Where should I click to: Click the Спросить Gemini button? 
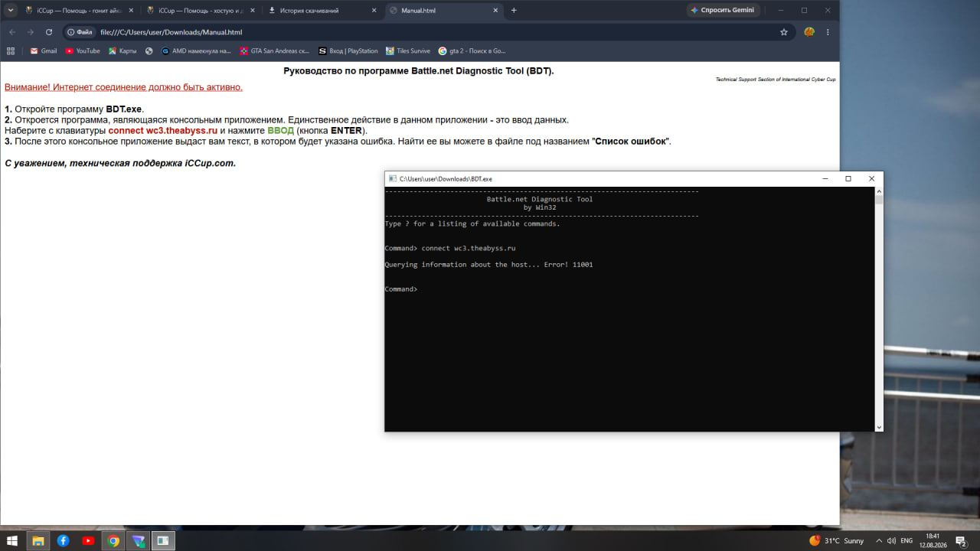coord(723,11)
